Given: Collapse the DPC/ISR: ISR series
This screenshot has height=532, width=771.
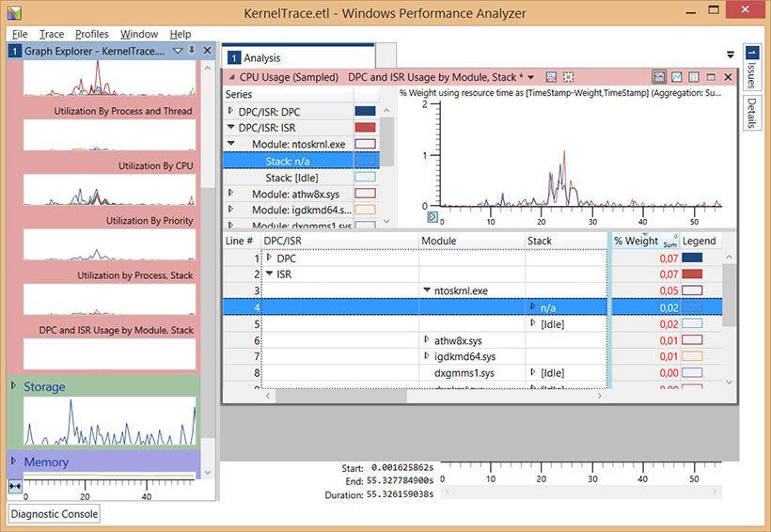Looking at the screenshot, I should (230, 127).
